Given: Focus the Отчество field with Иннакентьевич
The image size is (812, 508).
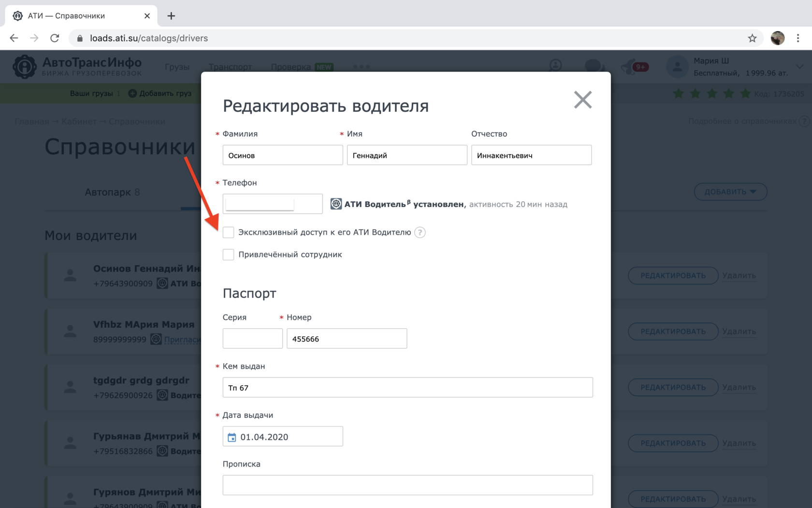Looking at the screenshot, I should (531, 155).
